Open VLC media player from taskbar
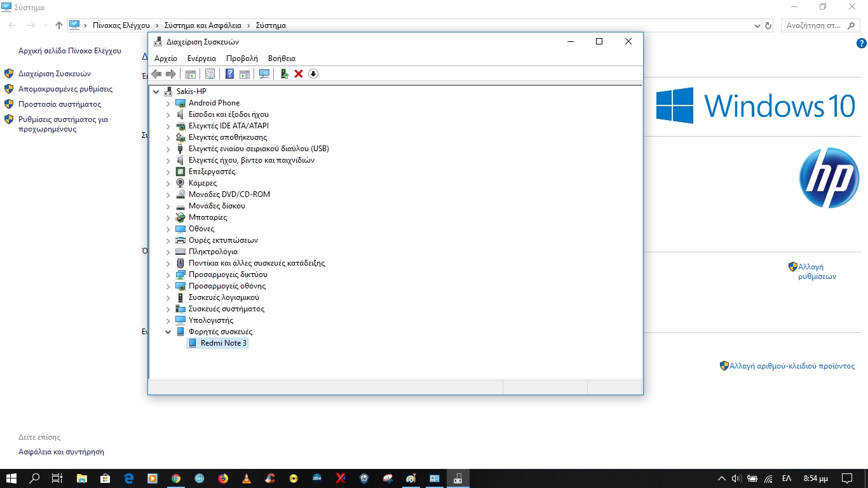 point(247,478)
